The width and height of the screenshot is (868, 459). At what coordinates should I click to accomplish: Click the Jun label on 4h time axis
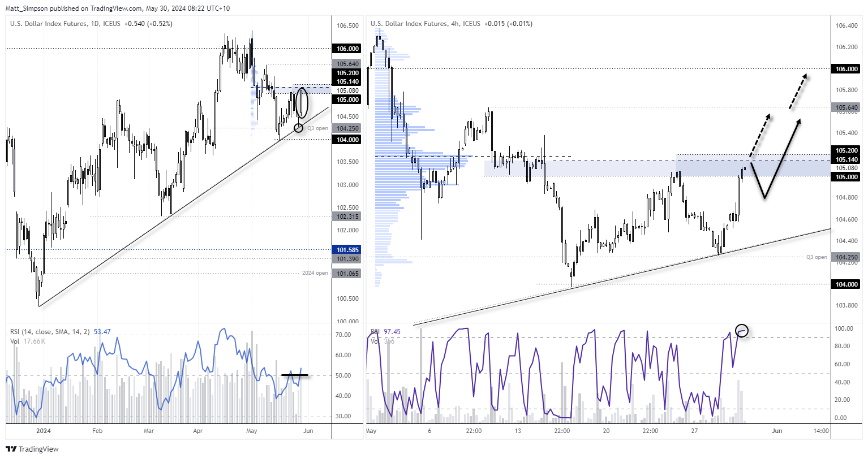[777, 431]
